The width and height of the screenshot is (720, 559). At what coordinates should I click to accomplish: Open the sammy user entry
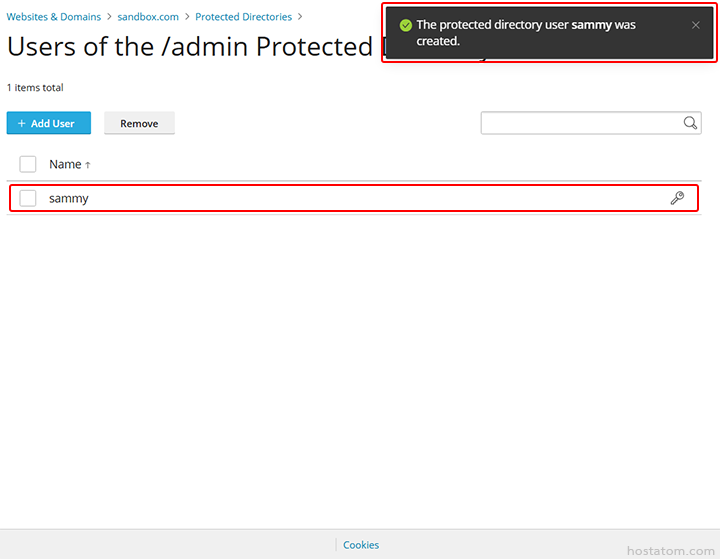(x=68, y=198)
